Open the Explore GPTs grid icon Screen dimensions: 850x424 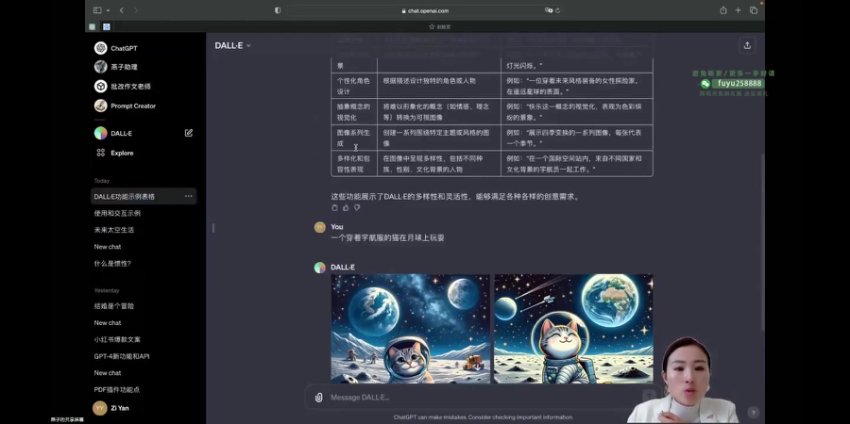click(x=101, y=153)
